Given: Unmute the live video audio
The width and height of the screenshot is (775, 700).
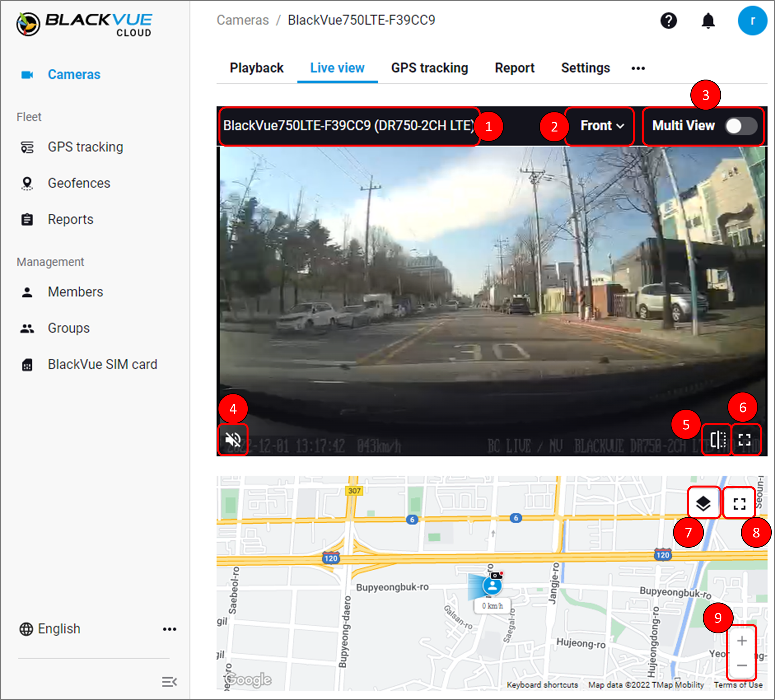Looking at the screenshot, I should [x=233, y=439].
